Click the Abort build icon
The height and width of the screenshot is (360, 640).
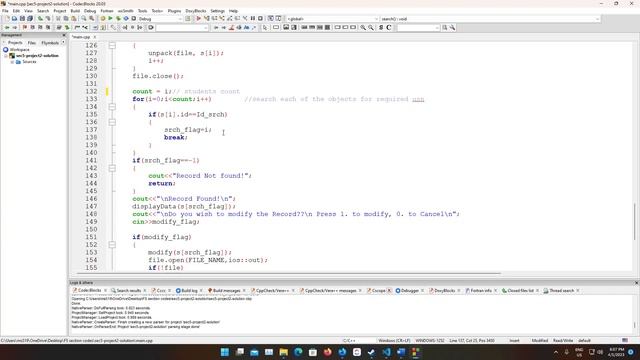[x=133, y=19]
